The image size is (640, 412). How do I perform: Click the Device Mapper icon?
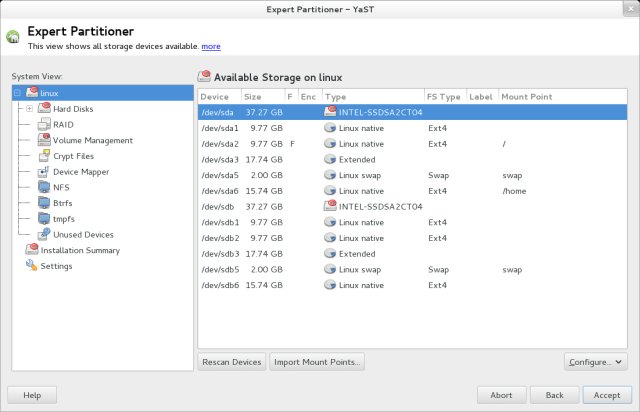point(44,171)
